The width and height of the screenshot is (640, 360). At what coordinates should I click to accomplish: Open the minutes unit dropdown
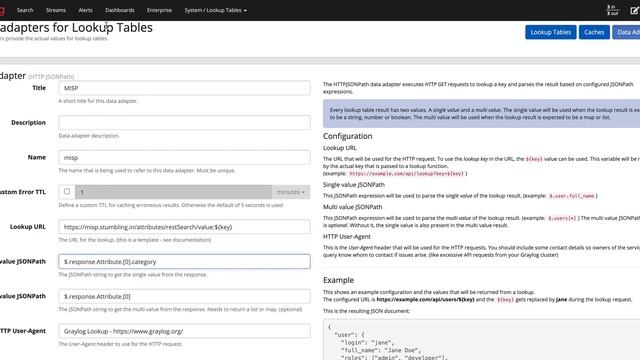[291, 192]
